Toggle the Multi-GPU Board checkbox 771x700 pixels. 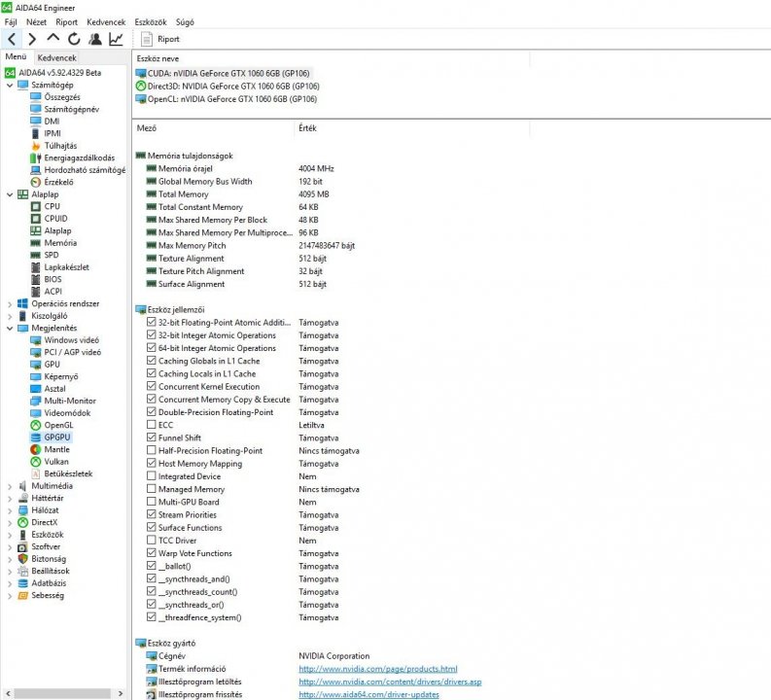point(152,502)
